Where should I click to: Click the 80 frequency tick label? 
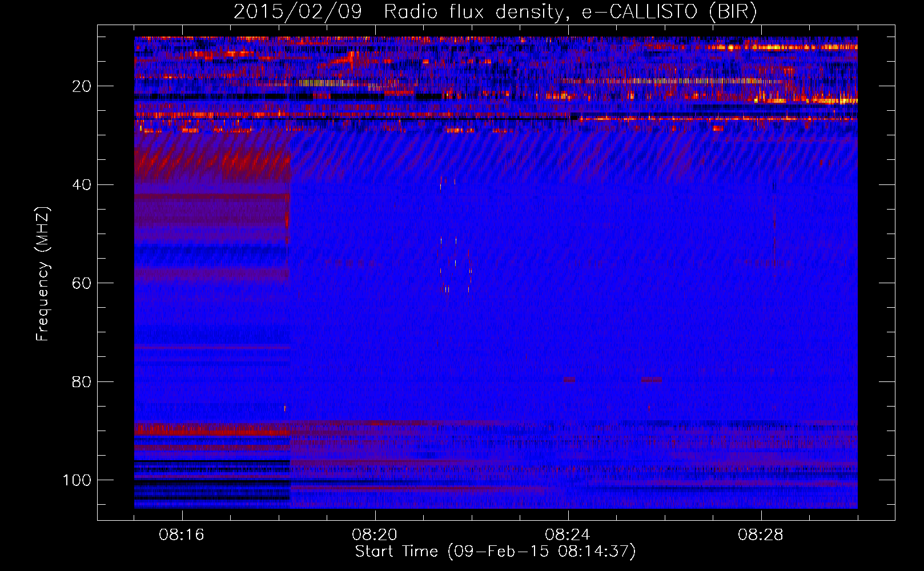pyautogui.click(x=82, y=381)
